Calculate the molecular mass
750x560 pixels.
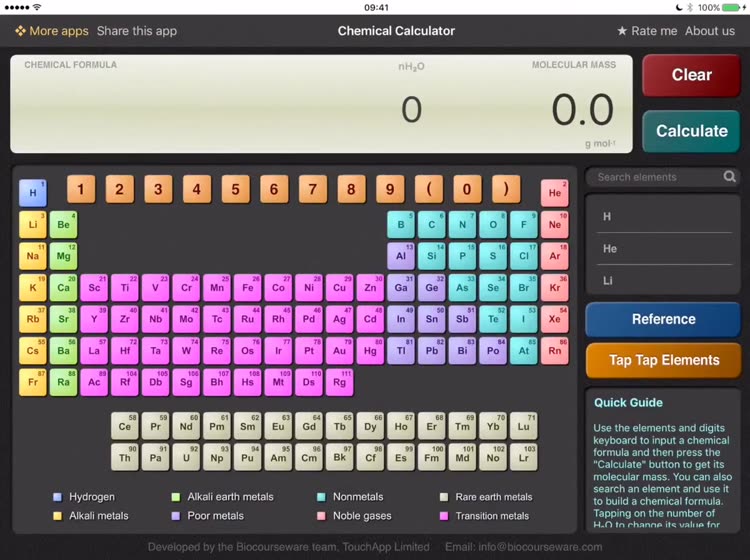click(x=691, y=131)
